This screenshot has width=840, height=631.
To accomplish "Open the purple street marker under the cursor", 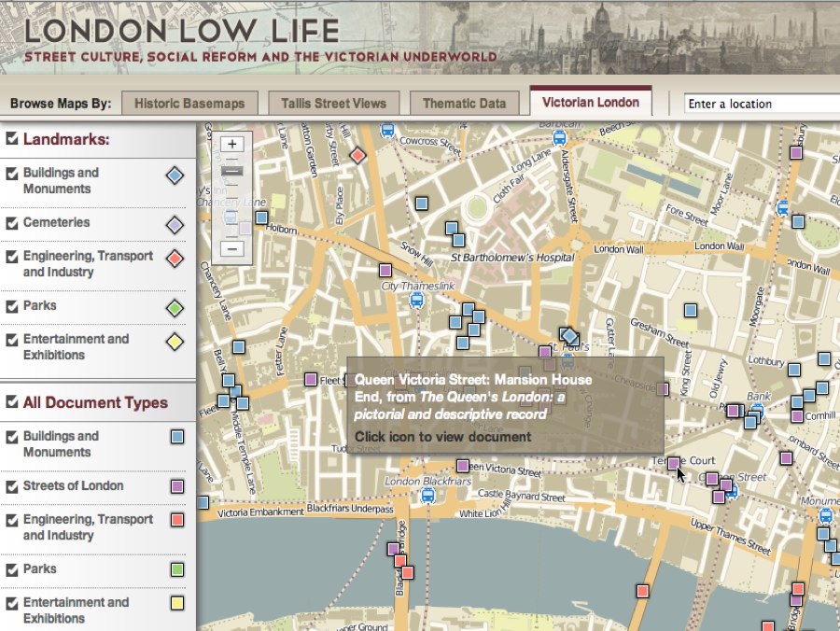I will (673, 463).
